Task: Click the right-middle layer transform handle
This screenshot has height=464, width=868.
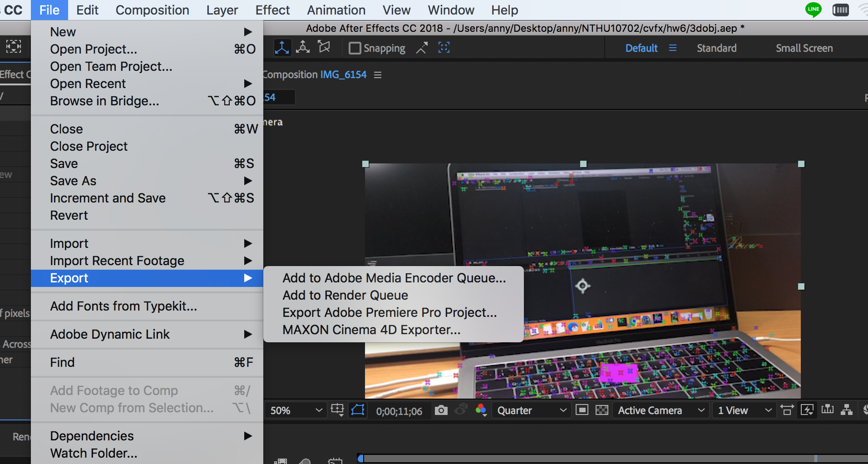Action: coord(801,286)
